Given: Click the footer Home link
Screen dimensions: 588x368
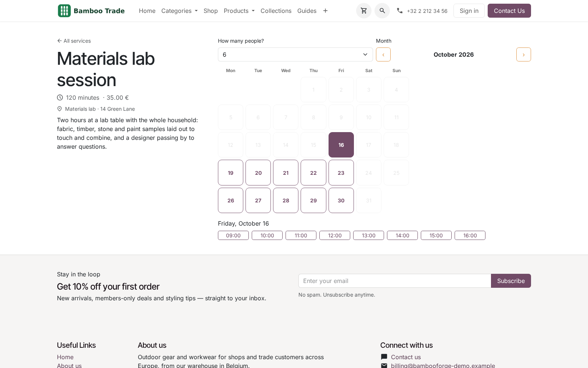Looking at the screenshot, I should click(65, 357).
